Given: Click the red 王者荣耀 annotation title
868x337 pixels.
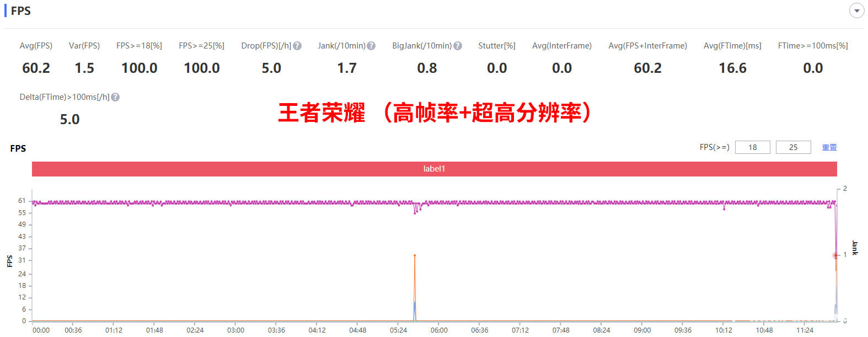Looking at the screenshot, I should pyautogui.click(x=436, y=113).
